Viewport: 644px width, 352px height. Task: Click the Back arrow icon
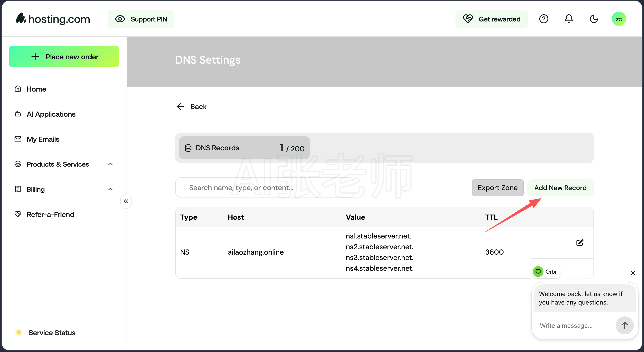(180, 107)
